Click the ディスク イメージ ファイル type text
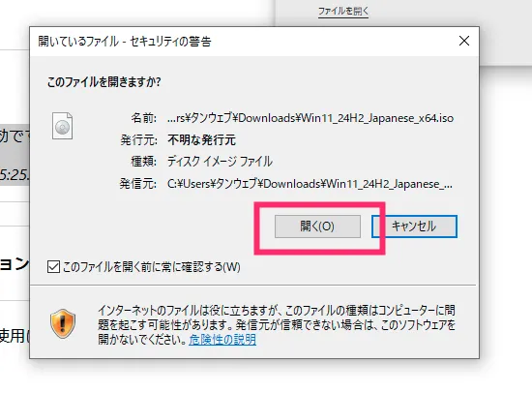Viewport: 532px width, 393px height. click(220, 162)
